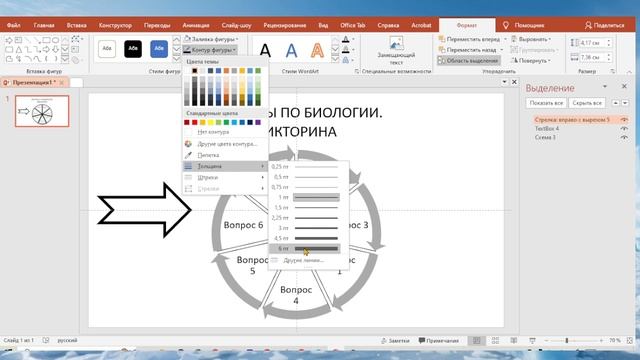Close the Selection pane

624,87
